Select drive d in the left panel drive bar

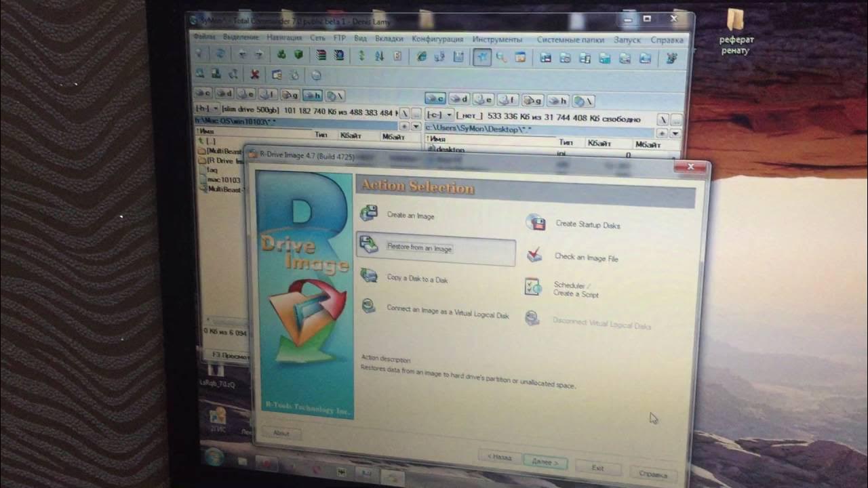pos(225,94)
